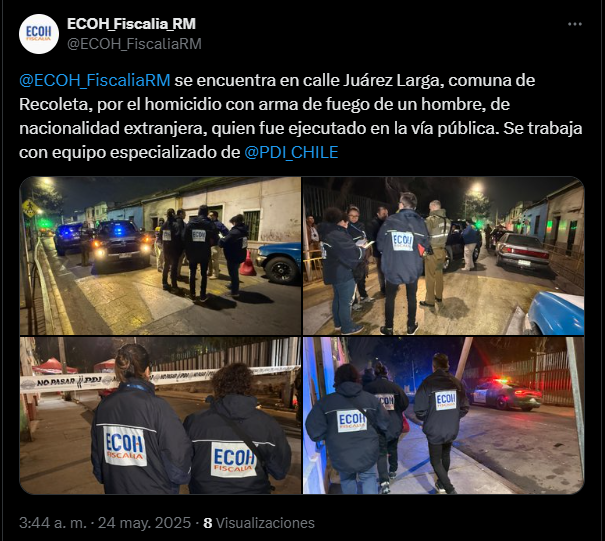Open bottom-left photo of two ECOH jackets
The height and width of the screenshot is (541, 605).
coord(161,416)
